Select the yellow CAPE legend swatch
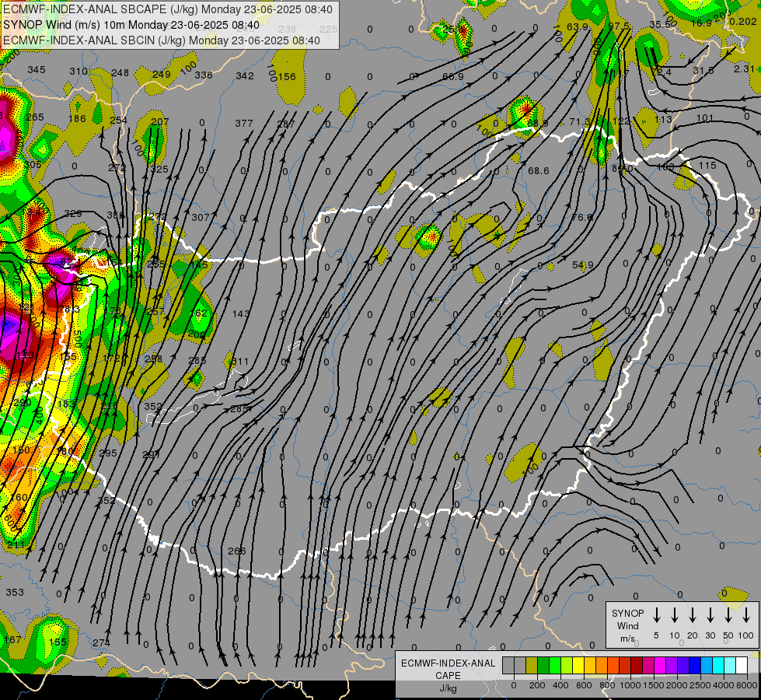 (x=578, y=666)
